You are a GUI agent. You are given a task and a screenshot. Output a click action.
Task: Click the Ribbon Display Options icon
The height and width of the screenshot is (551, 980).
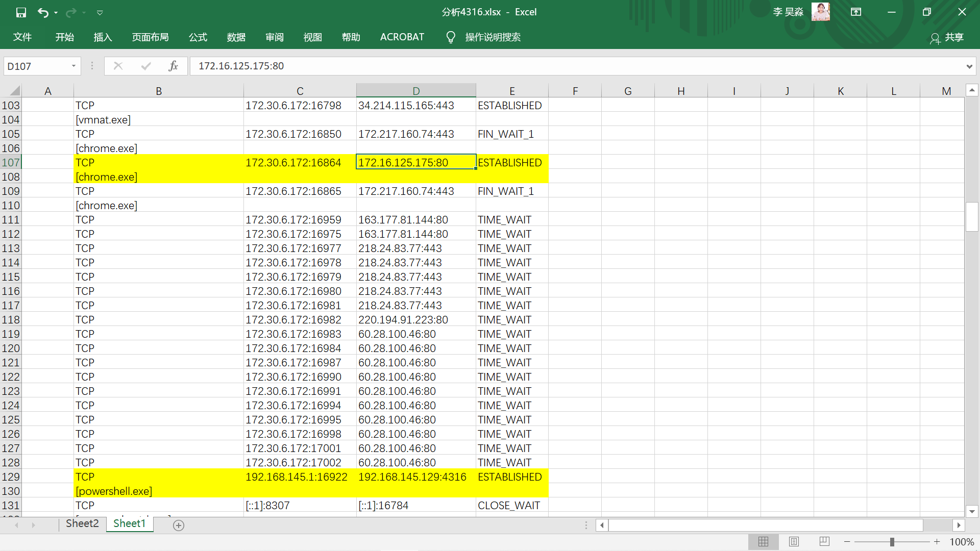point(856,12)
